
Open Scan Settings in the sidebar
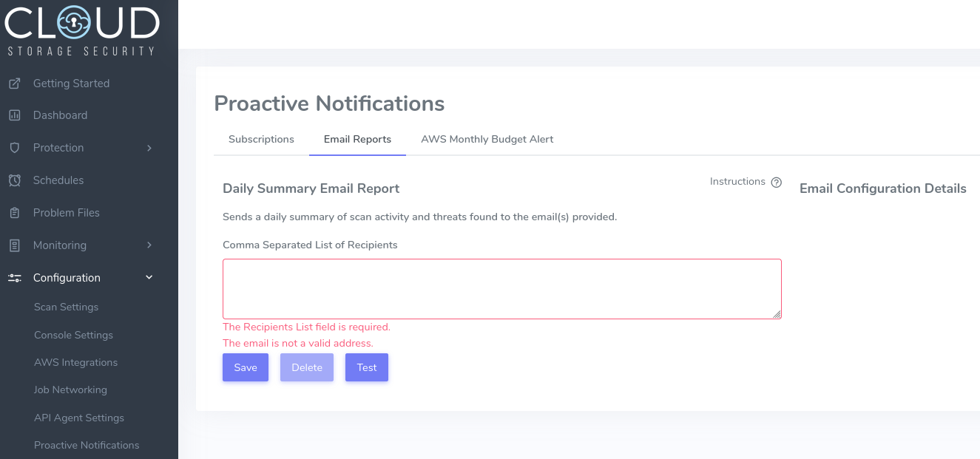tap(66, 307)
